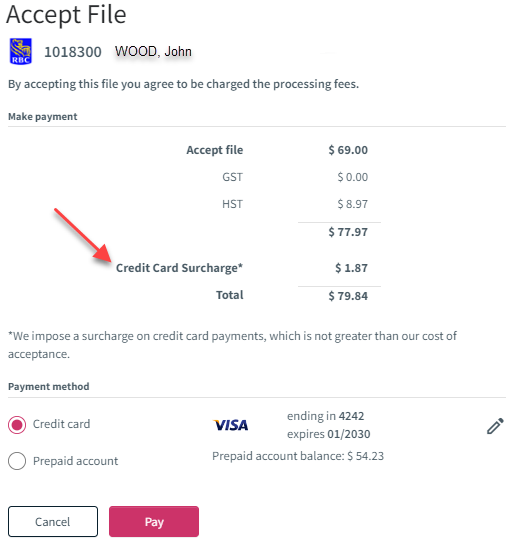Click the Prepaid account option label

pos(76,461)
